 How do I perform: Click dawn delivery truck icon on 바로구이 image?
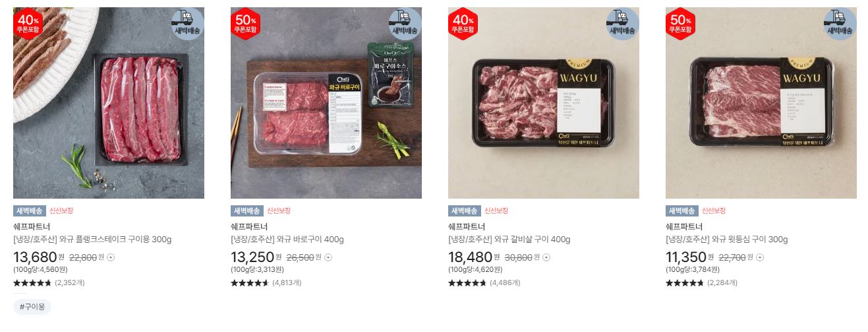click(405, 24)
